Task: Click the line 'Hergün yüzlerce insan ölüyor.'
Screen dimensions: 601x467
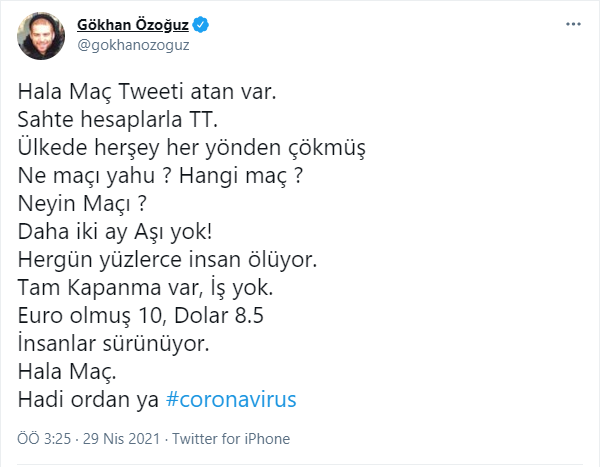Action: pos(167,260)
